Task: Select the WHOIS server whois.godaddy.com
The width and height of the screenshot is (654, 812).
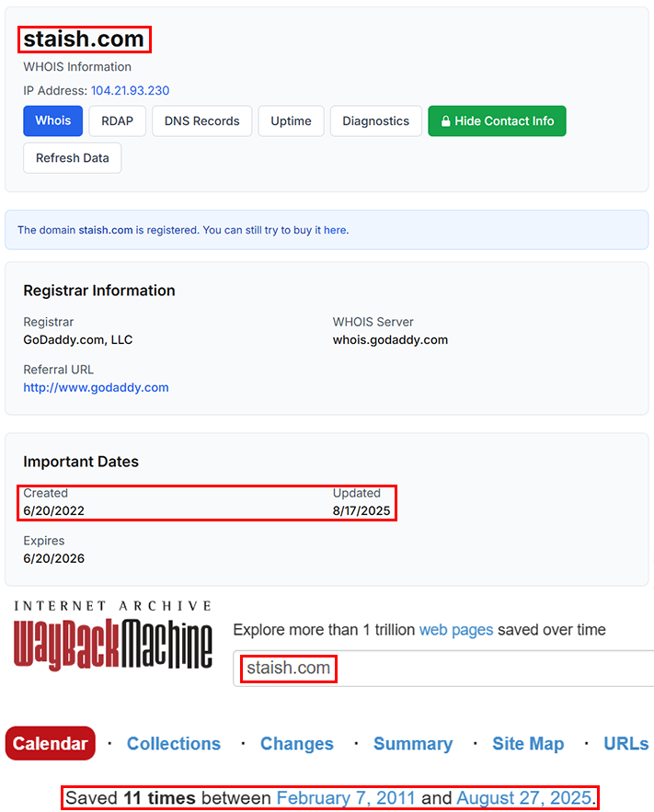Action: tap(390, 339)
